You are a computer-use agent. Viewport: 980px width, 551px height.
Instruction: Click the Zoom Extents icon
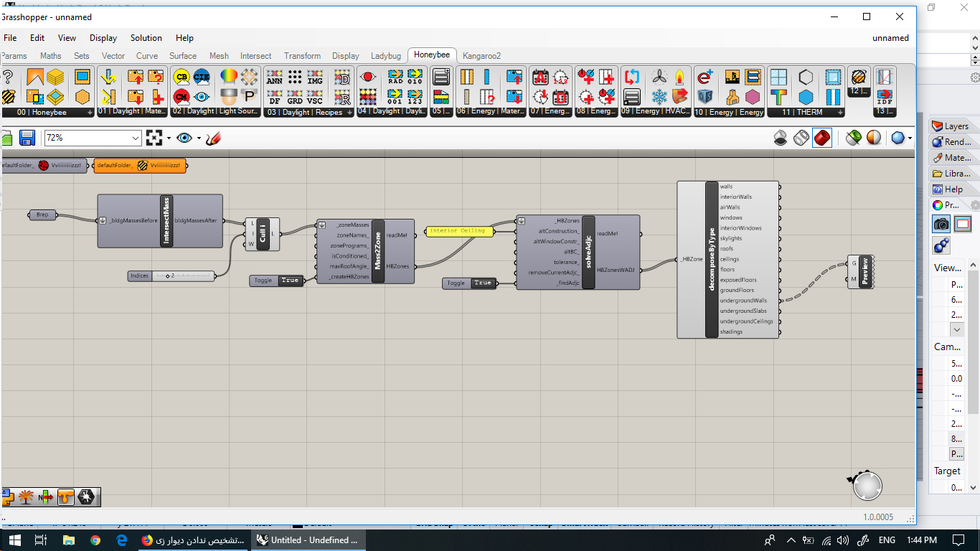154,138
